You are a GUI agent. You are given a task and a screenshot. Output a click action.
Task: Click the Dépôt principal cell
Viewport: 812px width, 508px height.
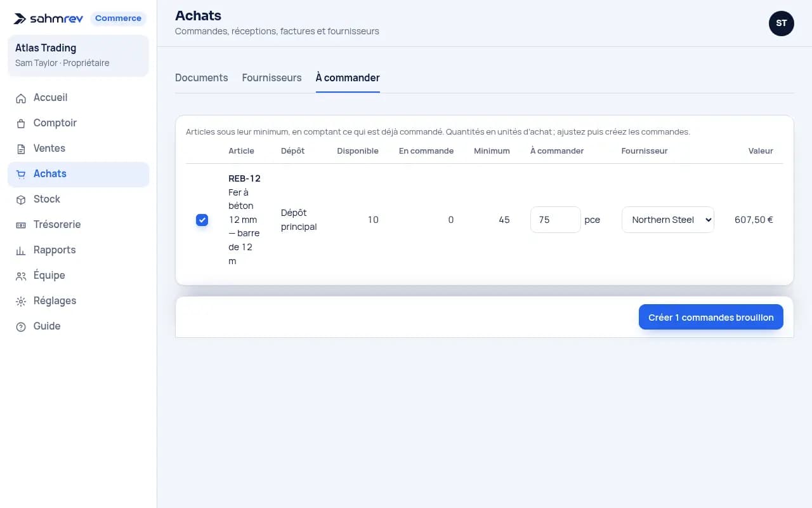click(x=299, y=220)
